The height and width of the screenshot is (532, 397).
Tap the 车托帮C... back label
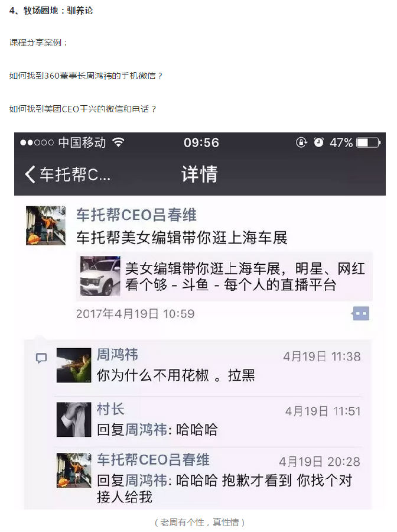75,175
